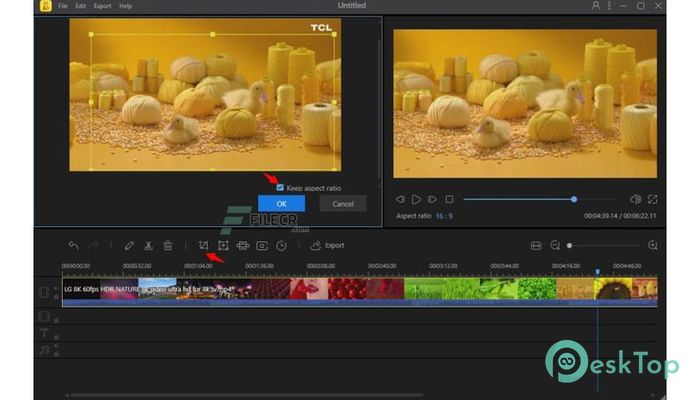Click the top-middle crop box handle
The image size is (700, 400).
tap(212, 34)
